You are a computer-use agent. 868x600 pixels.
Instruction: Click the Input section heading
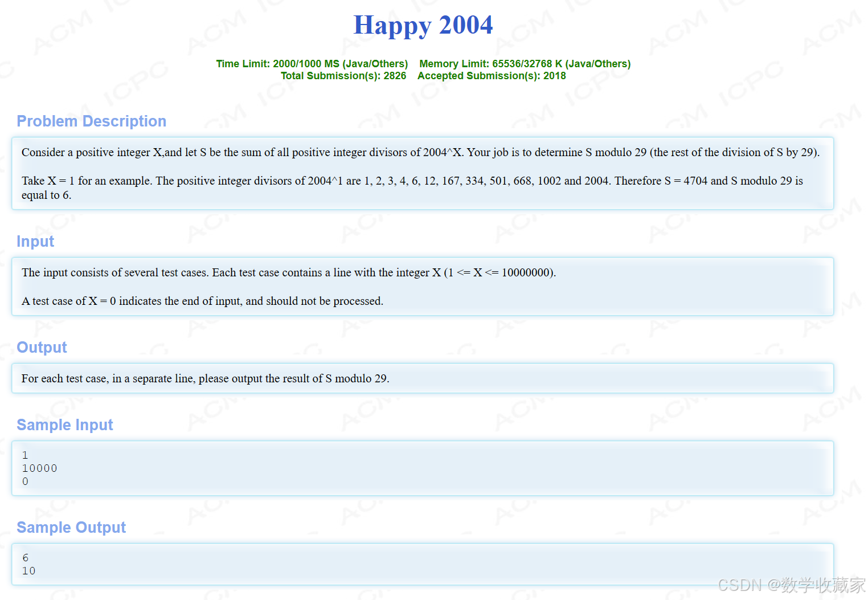pos(35,241)
